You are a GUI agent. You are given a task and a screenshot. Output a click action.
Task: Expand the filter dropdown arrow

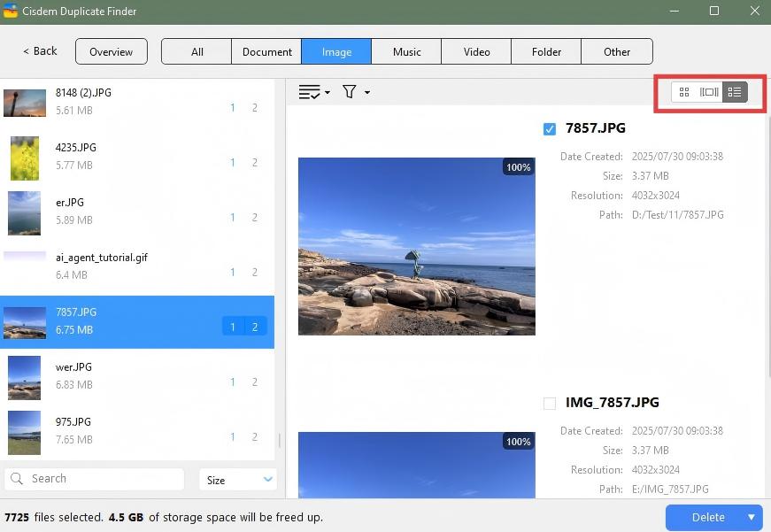point(367,93)
